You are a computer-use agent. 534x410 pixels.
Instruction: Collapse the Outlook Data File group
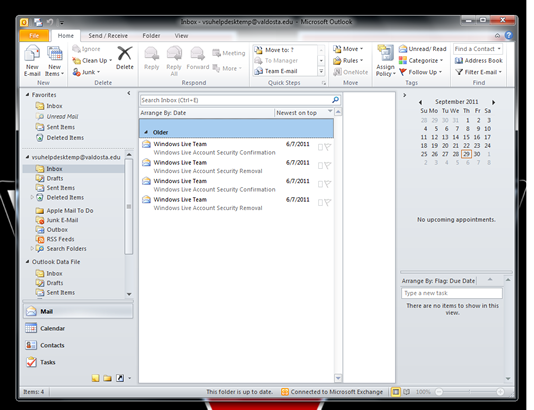pos(28,262)
